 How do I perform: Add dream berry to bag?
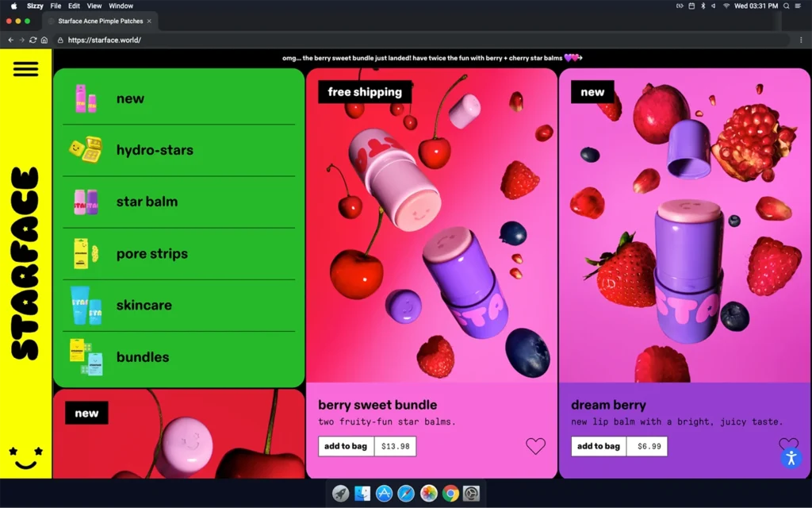[x=599, y=446]
